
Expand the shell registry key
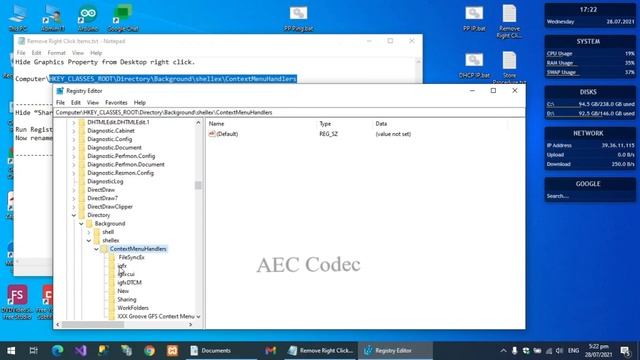click(x=89, y=232)
